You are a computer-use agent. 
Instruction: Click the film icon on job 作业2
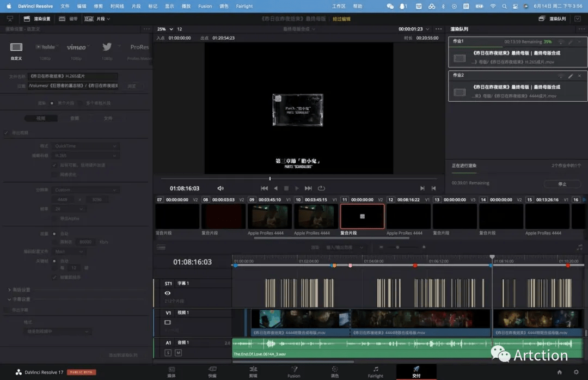(x=460, y=93)
